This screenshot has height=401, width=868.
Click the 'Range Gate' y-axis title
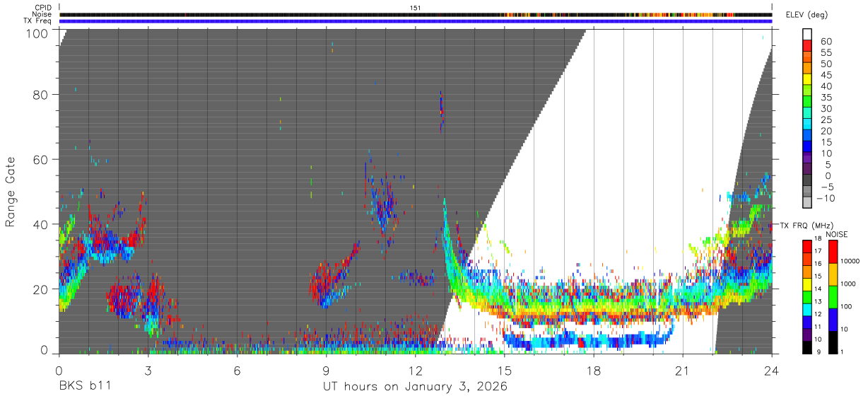[x=11, y=192]
